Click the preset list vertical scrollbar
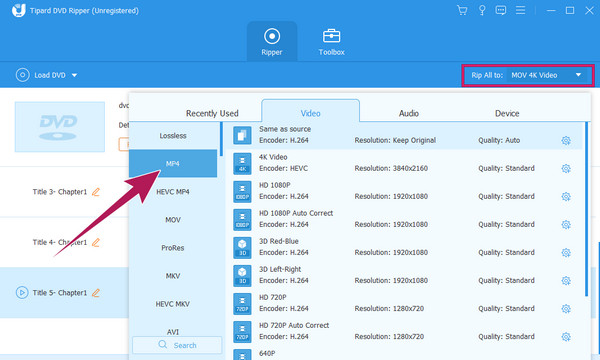 (586, 209)
